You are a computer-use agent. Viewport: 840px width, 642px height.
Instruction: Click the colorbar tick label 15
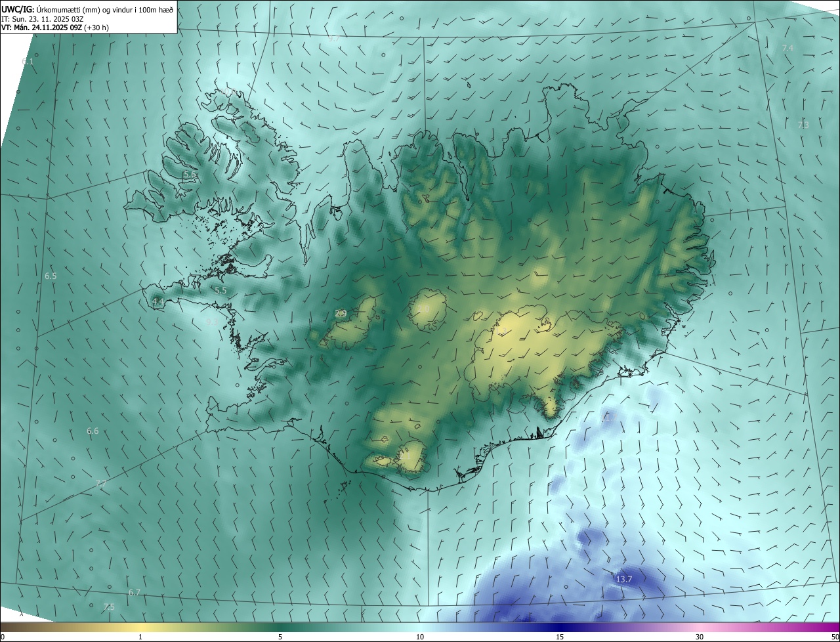[560, 637]
